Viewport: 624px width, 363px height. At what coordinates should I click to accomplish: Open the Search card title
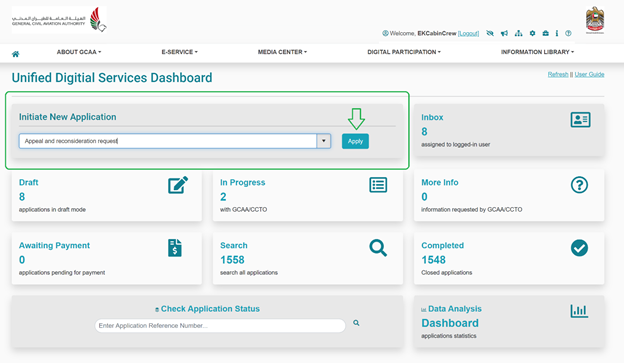(234, 246)
